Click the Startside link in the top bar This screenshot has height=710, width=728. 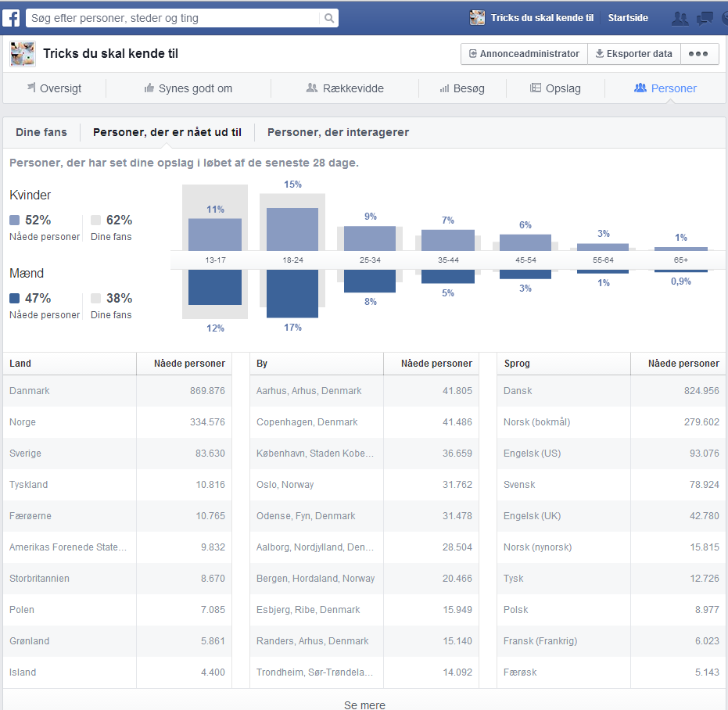click(628, 18)
